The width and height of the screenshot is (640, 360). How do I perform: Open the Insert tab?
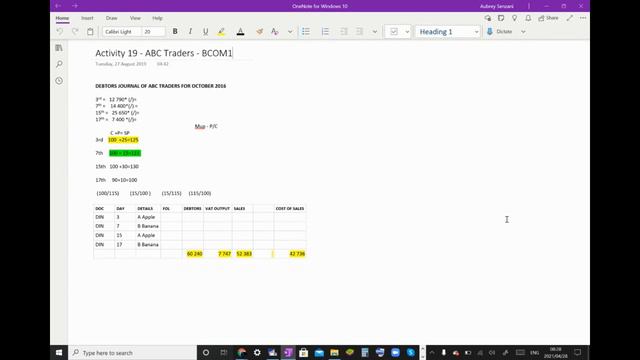[x=87, y=18]
